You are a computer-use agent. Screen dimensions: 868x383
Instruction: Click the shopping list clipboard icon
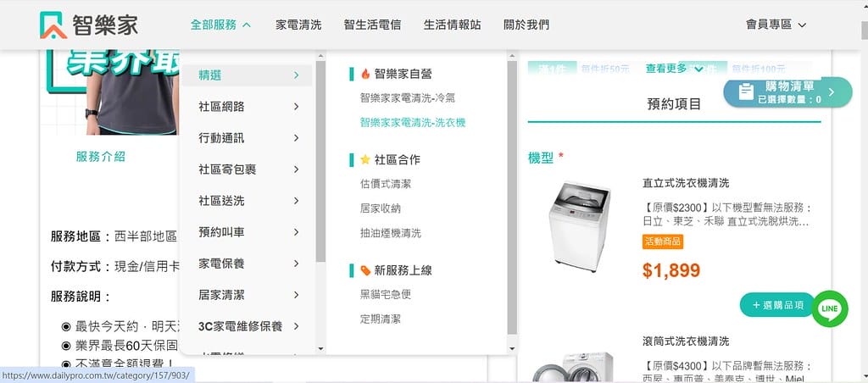(746, 92)
